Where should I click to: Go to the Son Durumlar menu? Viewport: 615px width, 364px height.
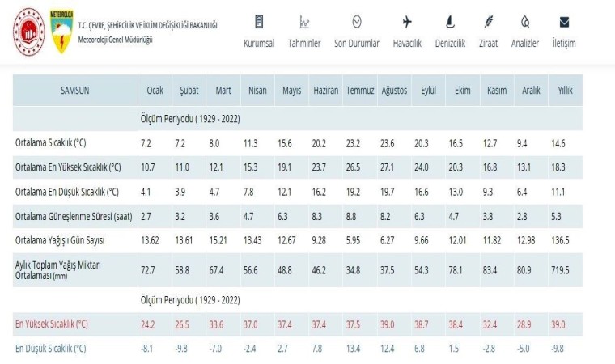(357, 44)
